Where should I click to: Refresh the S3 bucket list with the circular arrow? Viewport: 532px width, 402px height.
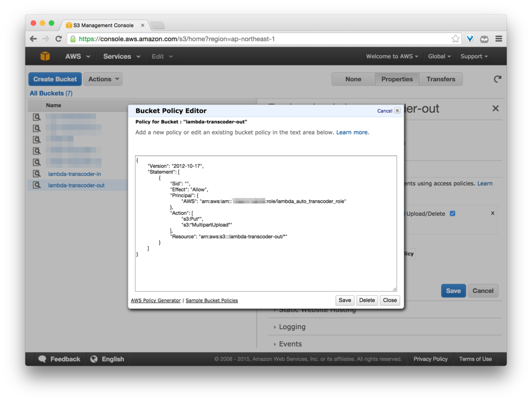coord(497,79)
